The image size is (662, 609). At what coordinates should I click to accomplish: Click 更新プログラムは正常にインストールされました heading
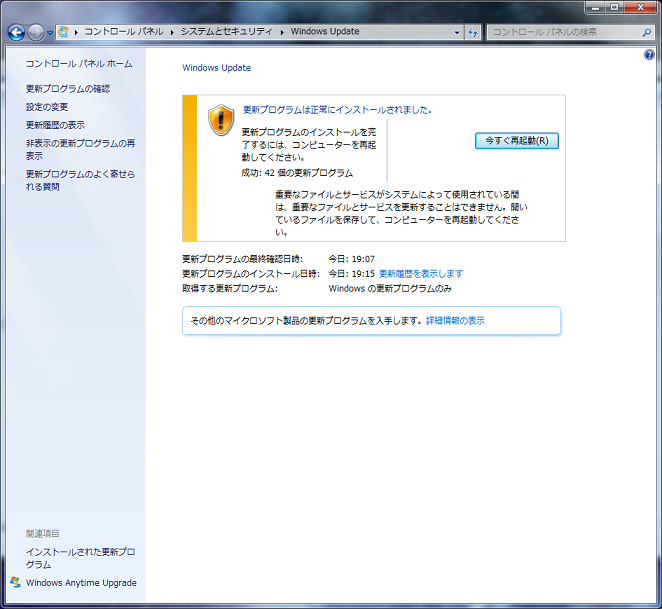(x=337, y=110)
